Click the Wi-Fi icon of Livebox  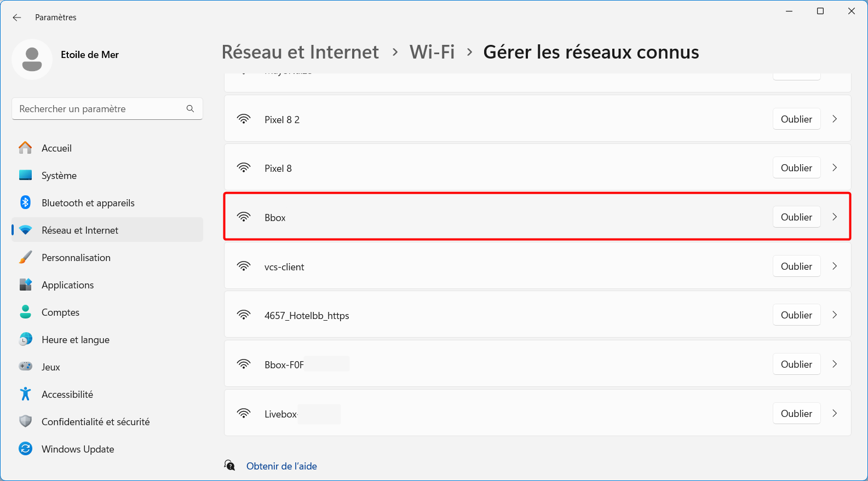point(244,414)
